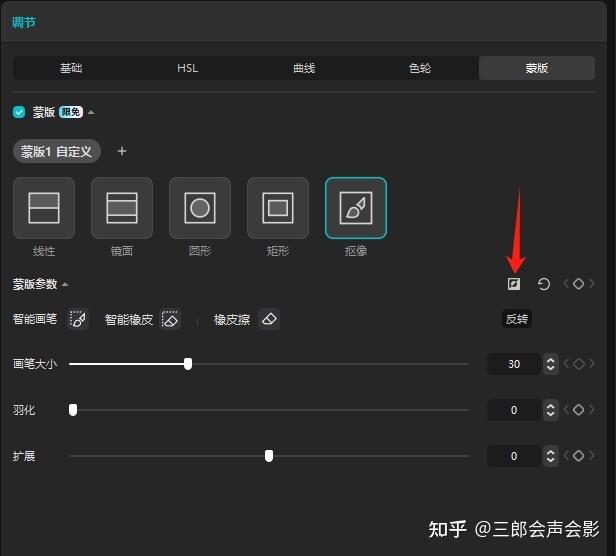
Task: Select the 矩形 rectangle mask shape
Action: (x=278, y=208)
